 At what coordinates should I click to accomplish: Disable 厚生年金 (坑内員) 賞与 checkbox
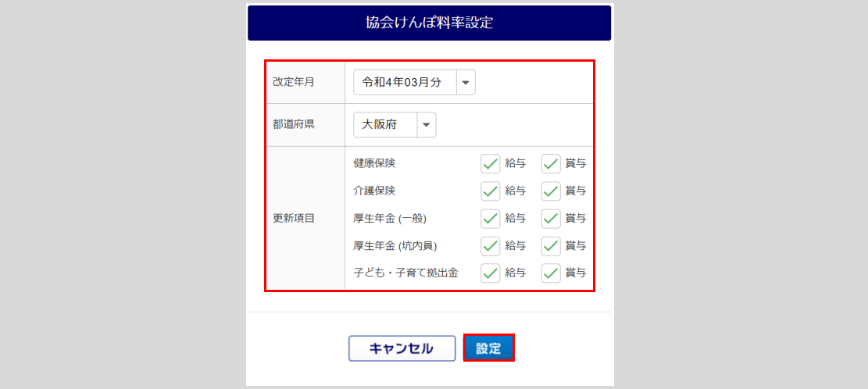click(552, 246)
